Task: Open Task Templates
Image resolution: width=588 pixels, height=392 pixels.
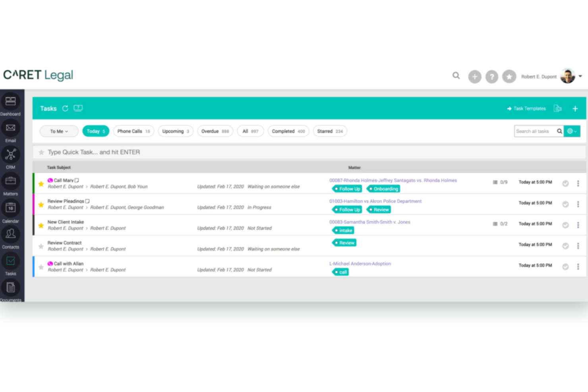Action: pyautogui.click(x=529, y=108)
